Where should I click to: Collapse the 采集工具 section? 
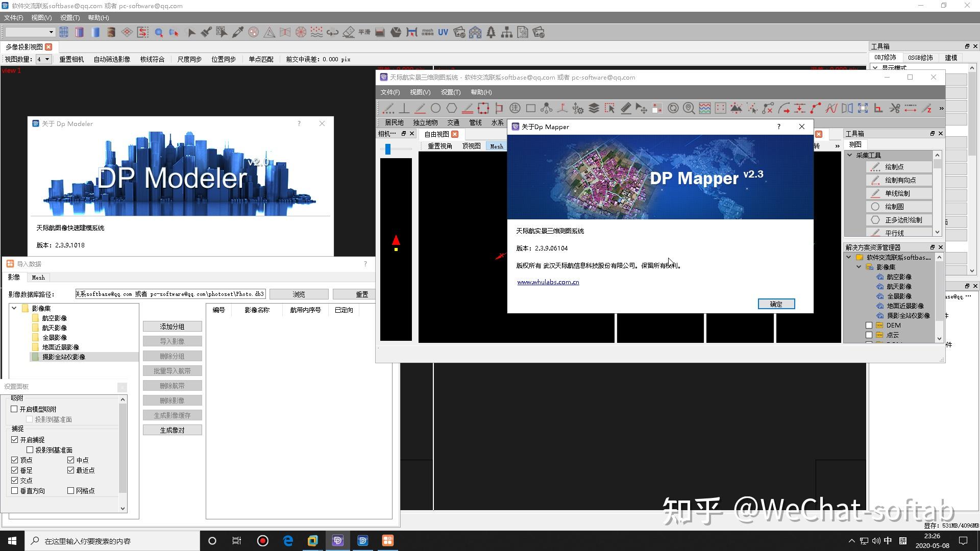click(850, 155)
